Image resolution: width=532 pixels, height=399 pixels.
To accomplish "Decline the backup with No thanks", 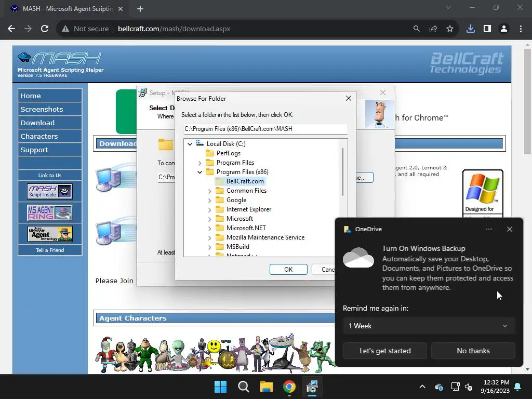I will (473, 351).
